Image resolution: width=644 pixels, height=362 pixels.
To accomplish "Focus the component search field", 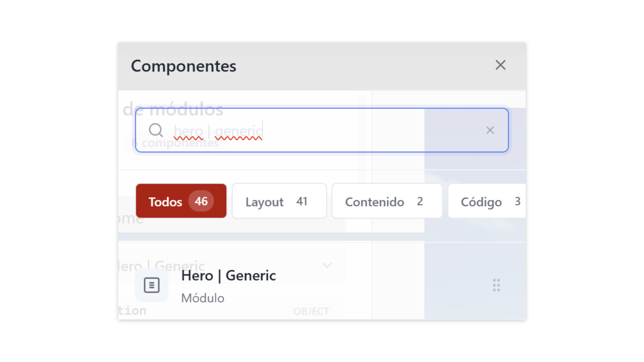I will [x=369, y=130].
